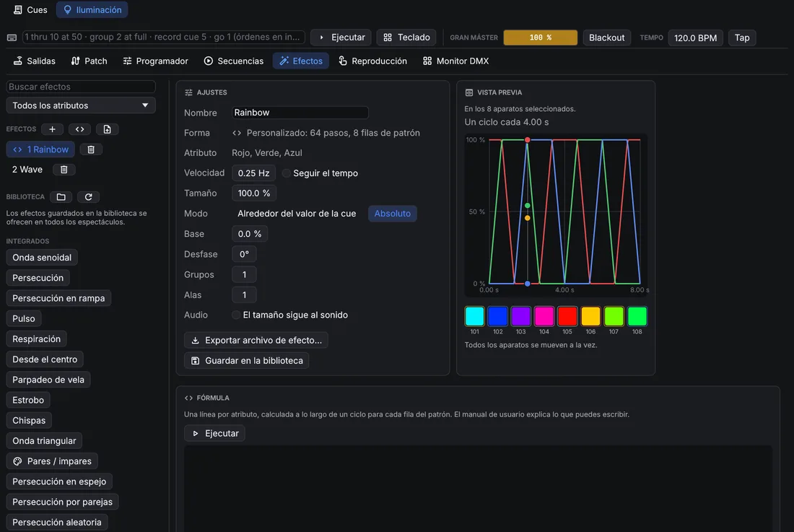Click the Gran Máster 100 % slider
794x532 pixels.
[x=541, y=38]
